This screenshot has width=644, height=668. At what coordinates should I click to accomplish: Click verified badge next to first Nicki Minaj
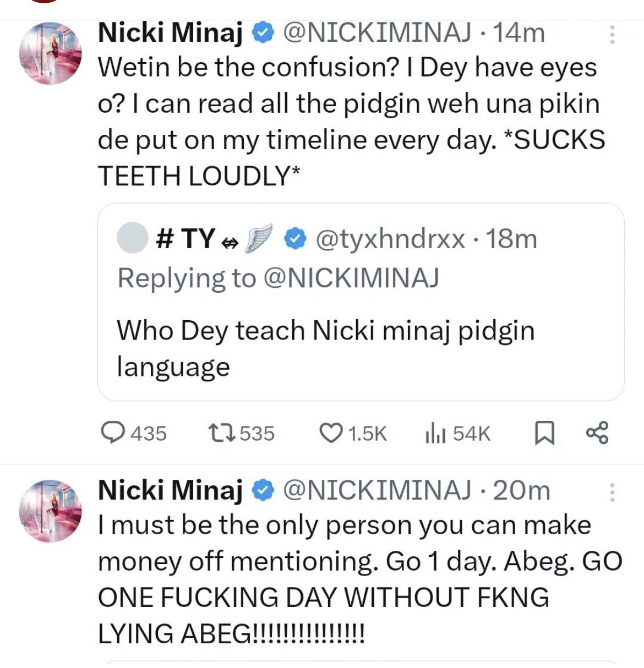tap(263, 34)
